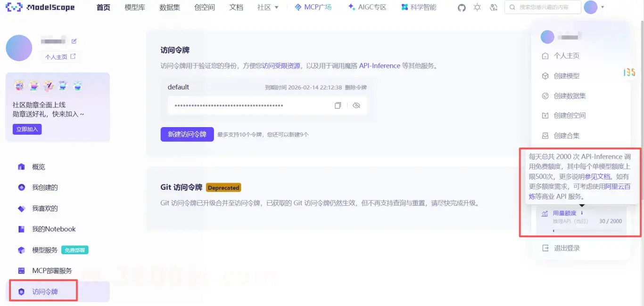Collapse the user avatar dropdown arrow

click(x=603, y=8)
